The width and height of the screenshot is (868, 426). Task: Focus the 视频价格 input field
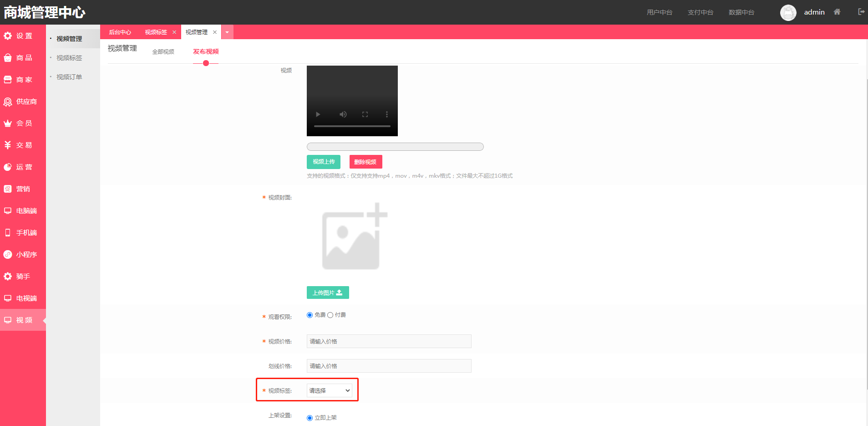pyautogui.click(x=389, y=341)
